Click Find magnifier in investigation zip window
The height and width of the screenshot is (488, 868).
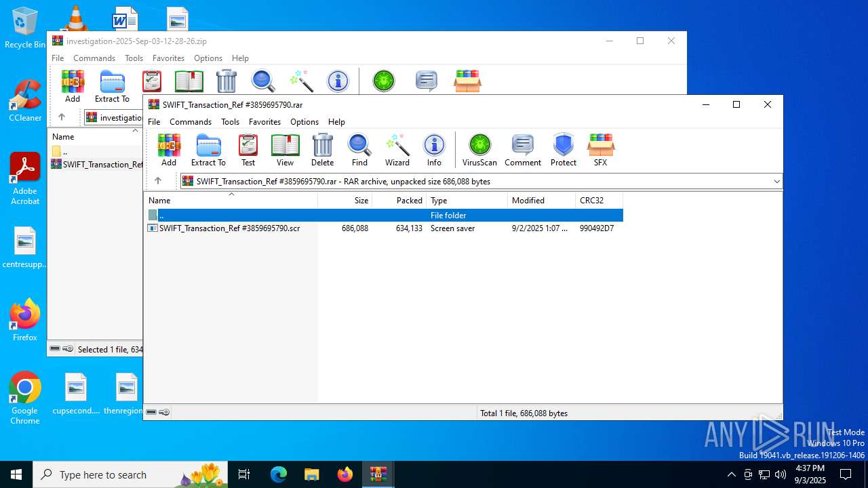click(x=263, y=81)
